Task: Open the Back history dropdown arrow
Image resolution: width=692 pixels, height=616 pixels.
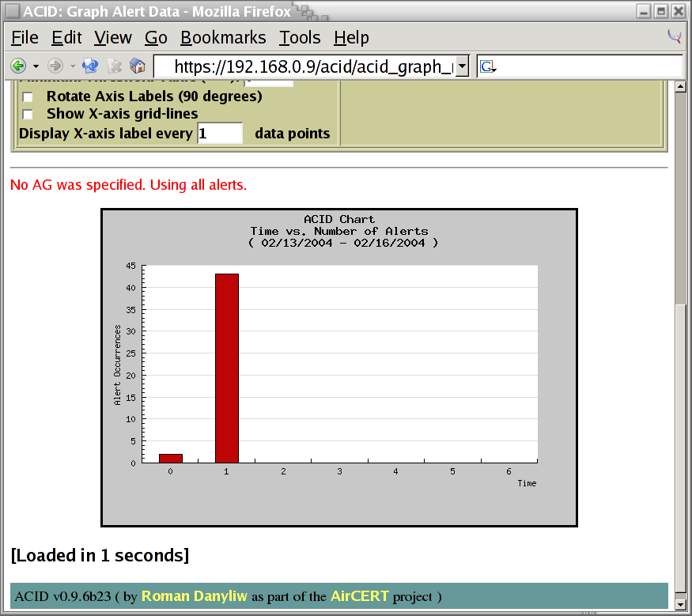Action: click(36, 66)
